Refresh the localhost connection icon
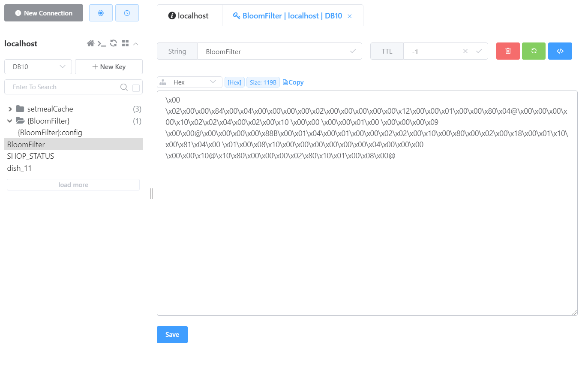 coord(114,43)
